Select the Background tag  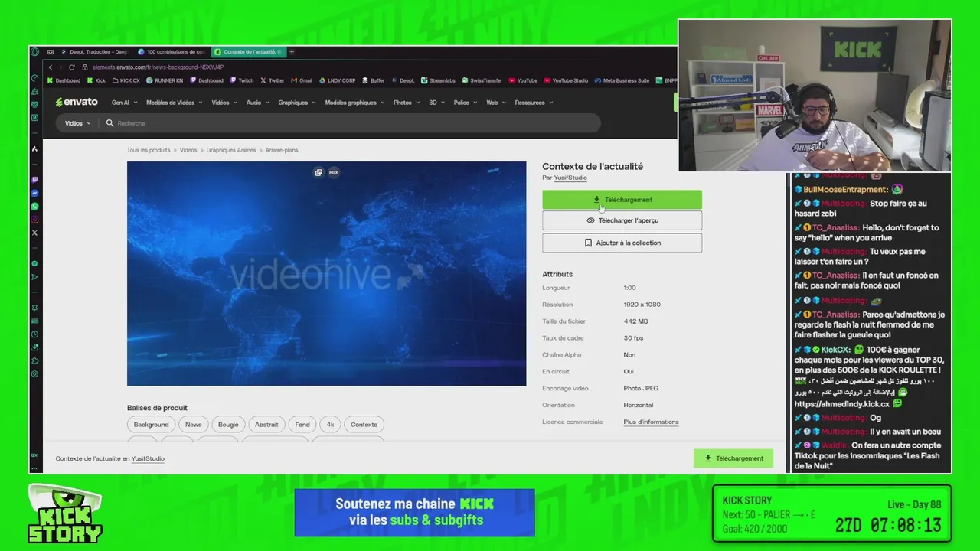point(151,425)
